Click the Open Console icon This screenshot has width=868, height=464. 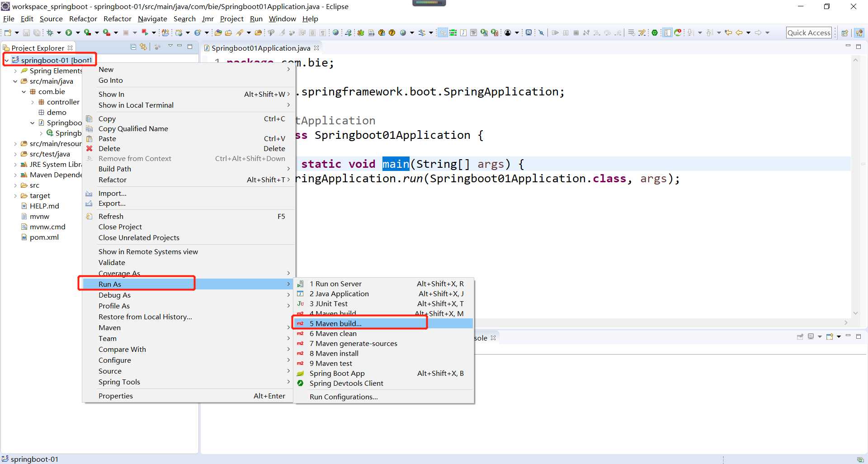coord(830,336)
